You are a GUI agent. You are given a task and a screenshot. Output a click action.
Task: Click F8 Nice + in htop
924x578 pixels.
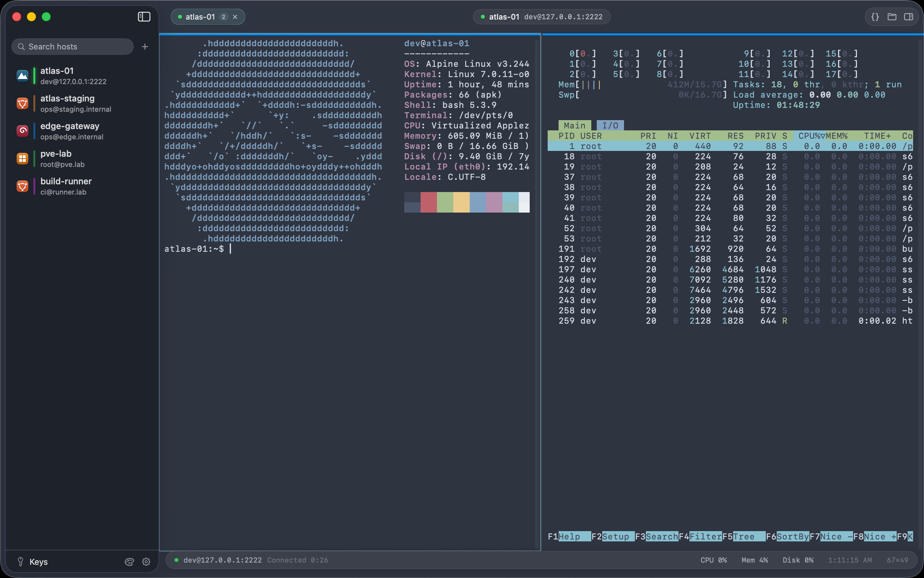(x=875, y=537)
